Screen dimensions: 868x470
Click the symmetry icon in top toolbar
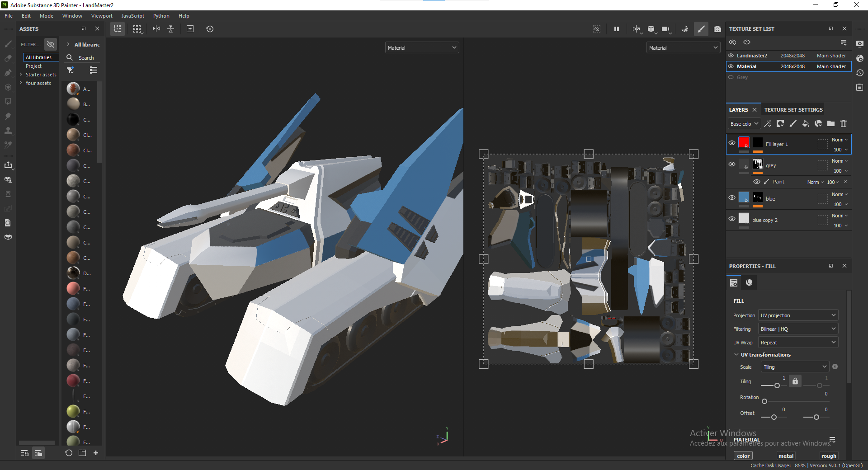(636, 29)
